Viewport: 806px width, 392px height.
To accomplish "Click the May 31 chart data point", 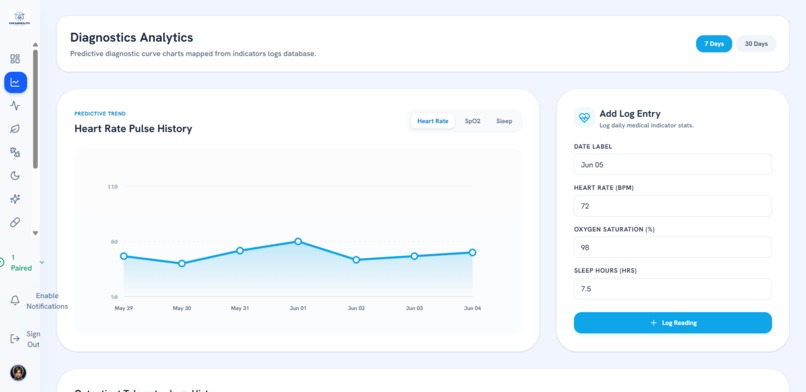I will tap(240, 251).
